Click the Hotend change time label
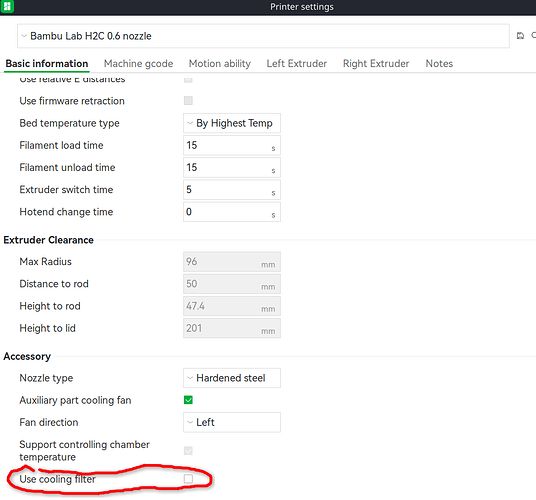The width and height of the screenshot is (536, 500). click(x=66, y=212)
